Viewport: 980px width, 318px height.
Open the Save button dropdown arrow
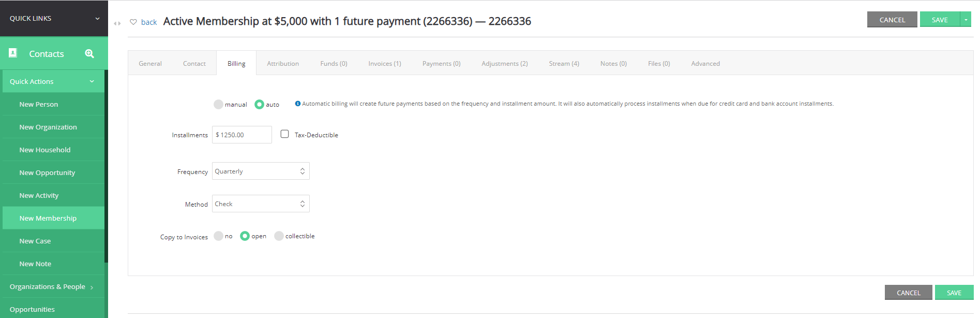(x=966, y=20)
